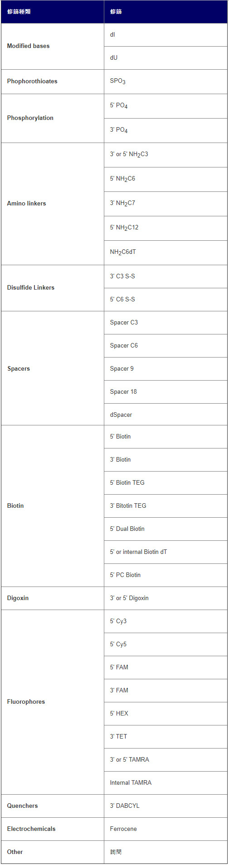Click the 3' or 5' Digoxin entry
The image size is (229, 868).
[x=166, y=598]
